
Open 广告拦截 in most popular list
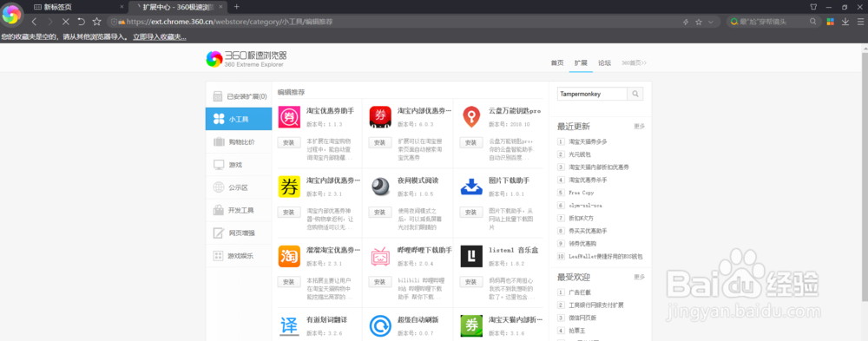(580, 292)
